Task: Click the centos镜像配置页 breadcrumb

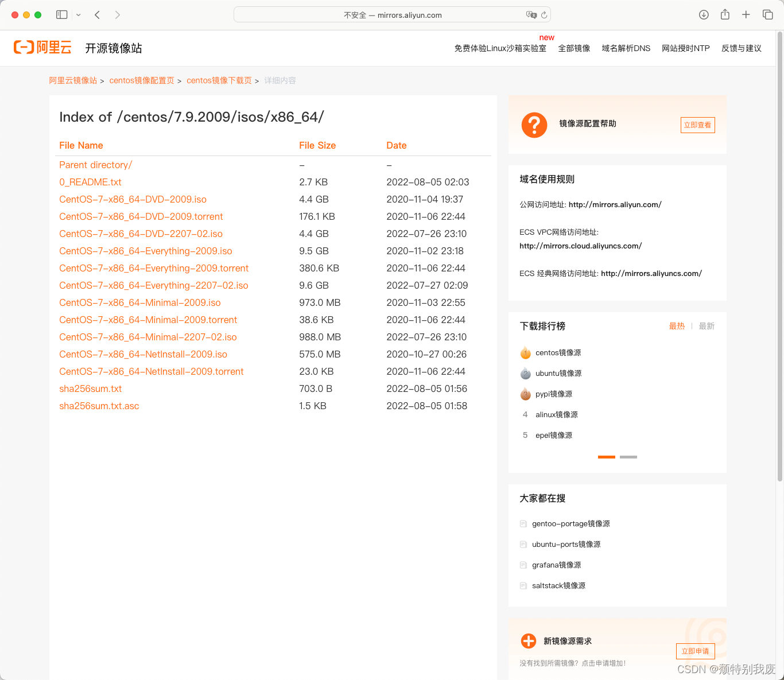Action: [142, 80]
